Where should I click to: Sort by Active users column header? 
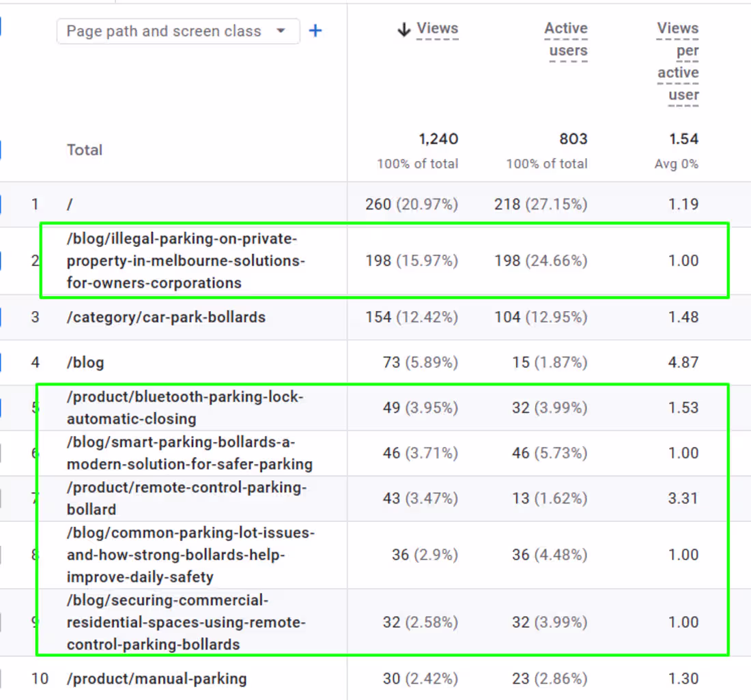(566, 40)
